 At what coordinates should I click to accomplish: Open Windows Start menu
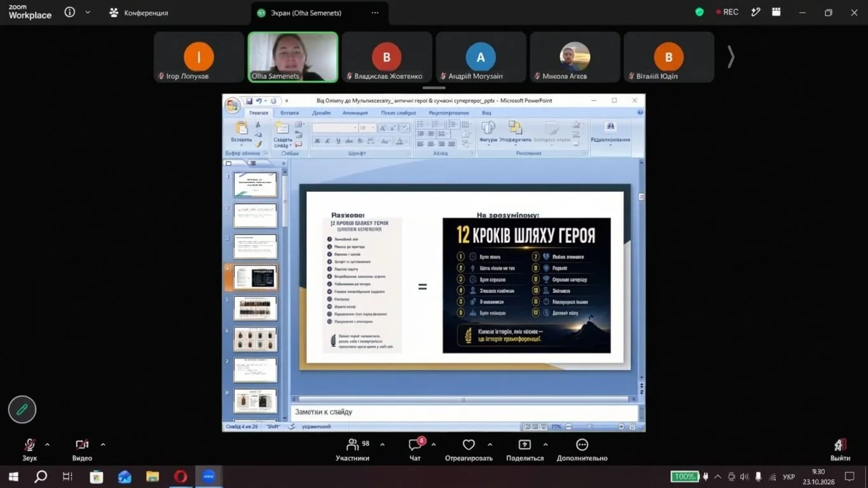coord(13,477)
